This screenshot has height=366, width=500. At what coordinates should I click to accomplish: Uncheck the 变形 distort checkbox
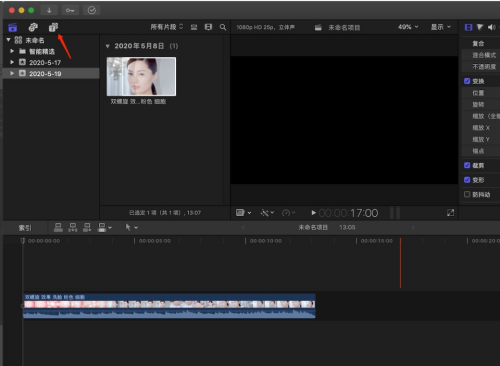(467, 180)
